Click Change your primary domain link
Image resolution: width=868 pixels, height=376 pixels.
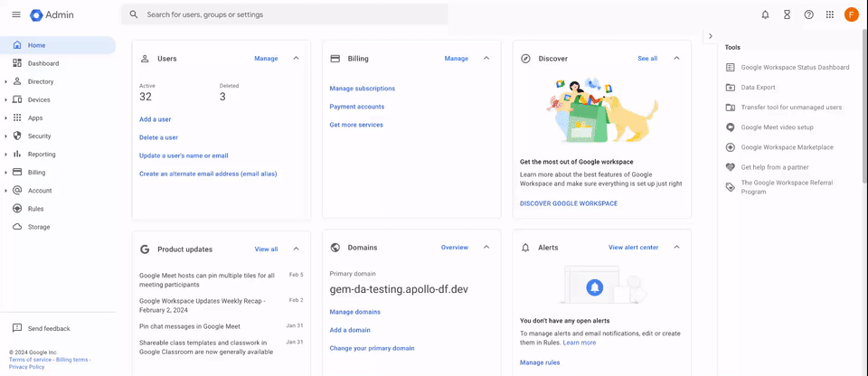pos(372,348)
